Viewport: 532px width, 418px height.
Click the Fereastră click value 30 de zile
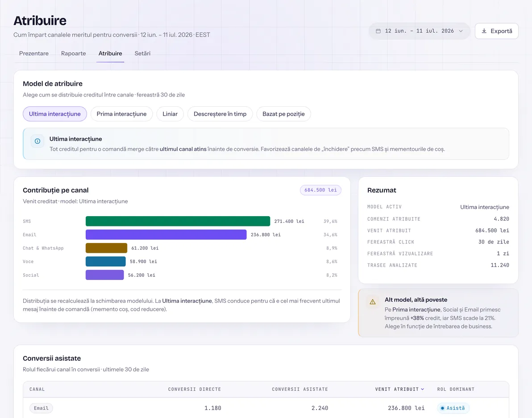point(494,242)
